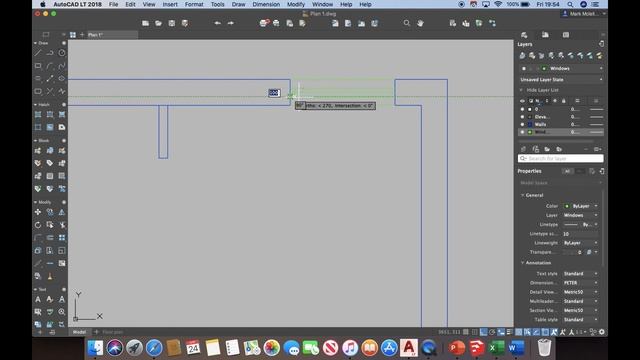Select the Pan hand tool
The image size is (640, 360).
coord(420,23)
